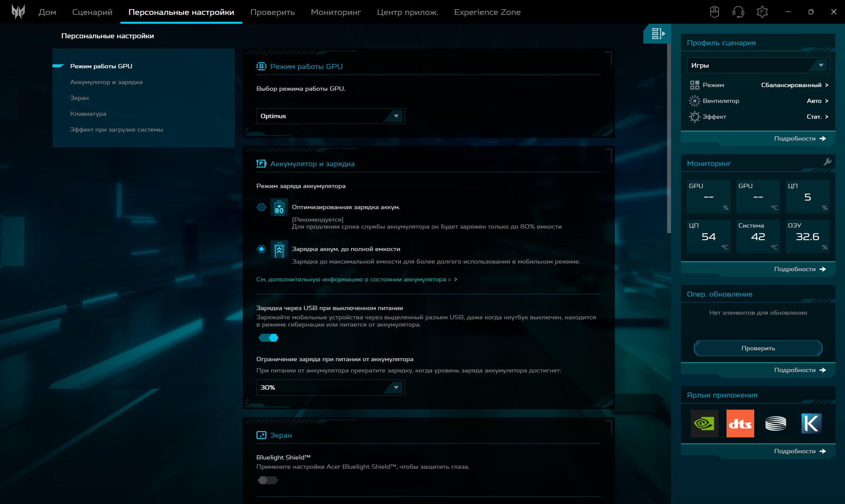845x504 pixels.
Task: Click the Режим grid icon
Action: point(694,85)
